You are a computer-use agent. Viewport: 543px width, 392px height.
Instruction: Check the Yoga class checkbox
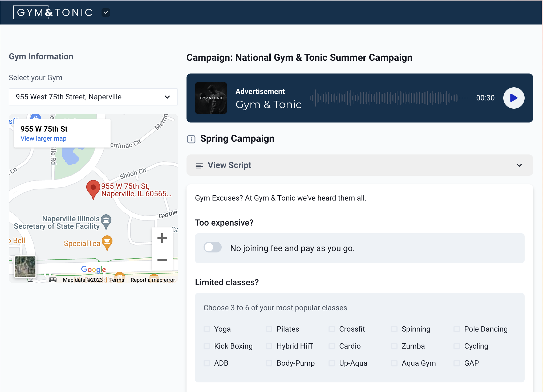[207, 329]
